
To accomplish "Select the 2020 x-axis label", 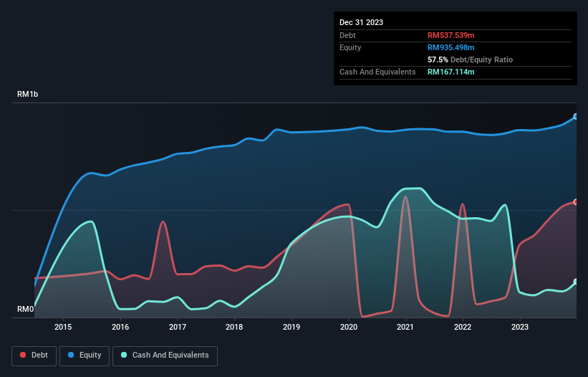I will [349, 327].
